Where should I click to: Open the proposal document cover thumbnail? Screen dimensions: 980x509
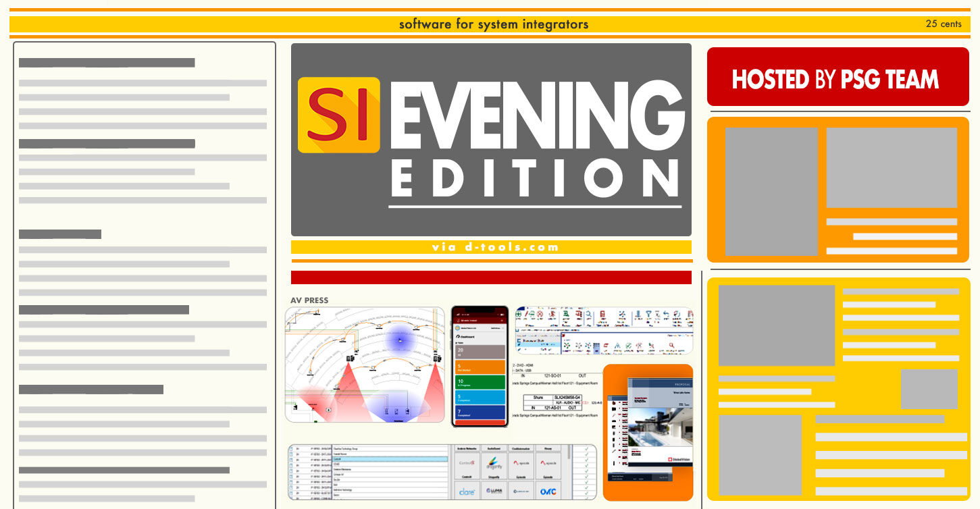pyautogui.click(x=661, y=422)
